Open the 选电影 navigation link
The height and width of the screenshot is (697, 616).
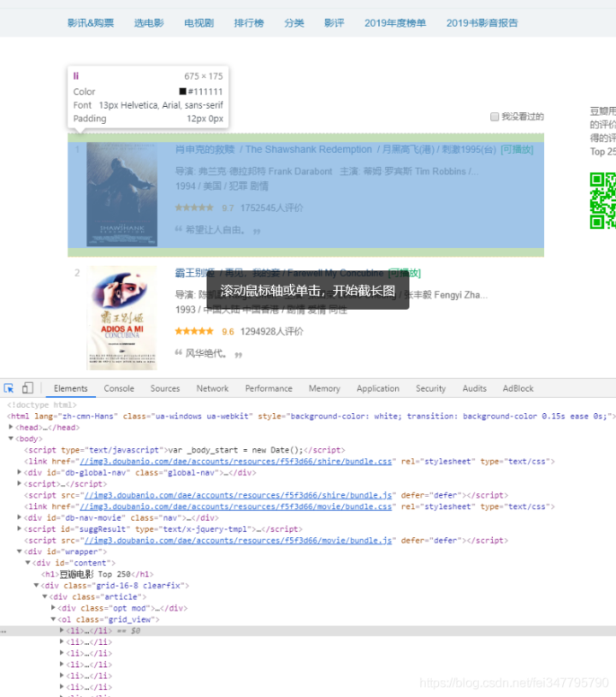click(149, 23)
